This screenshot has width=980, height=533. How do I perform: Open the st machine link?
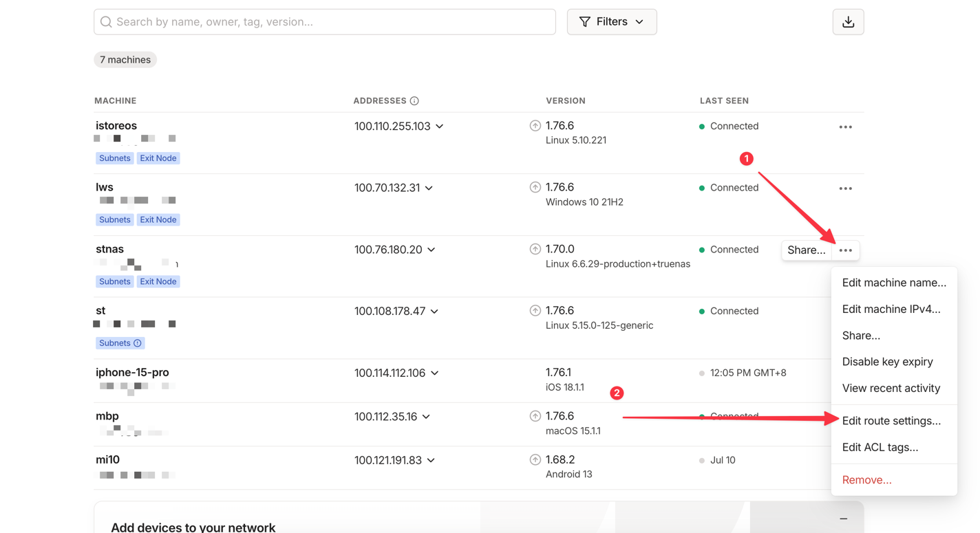pyautogui.click(x=100, y=311)
